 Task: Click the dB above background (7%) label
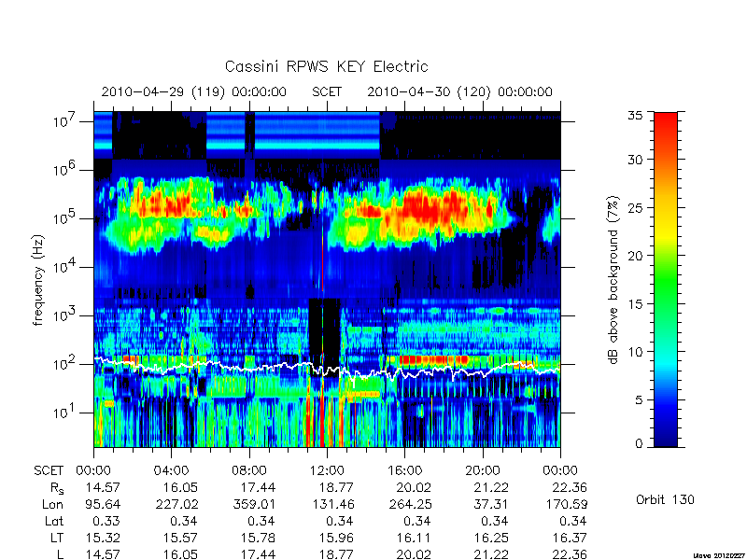click(613, 280)
